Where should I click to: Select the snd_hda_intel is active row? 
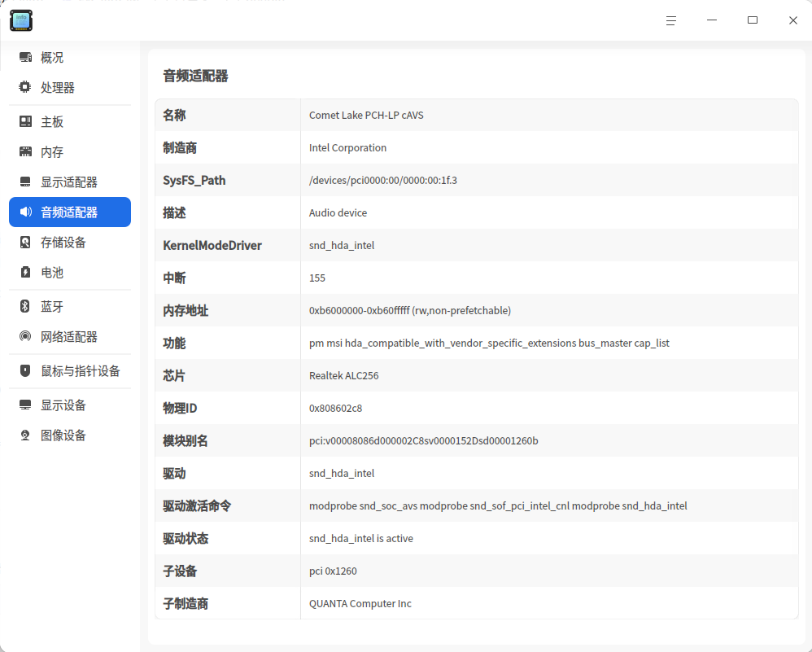pos(477,538)
